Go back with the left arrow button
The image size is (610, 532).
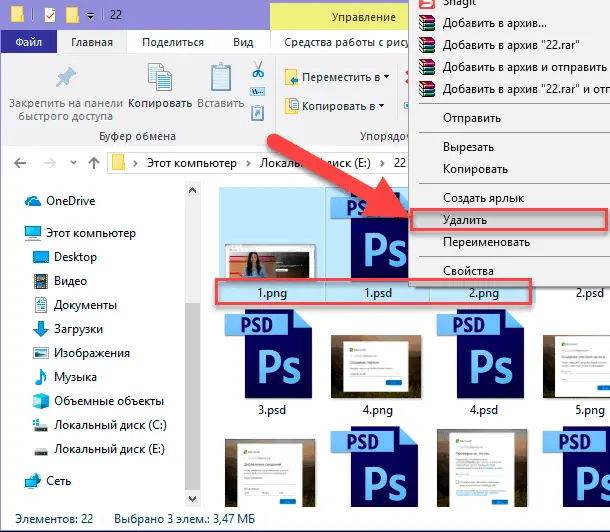pyautogui.click(x=20, y=163)
